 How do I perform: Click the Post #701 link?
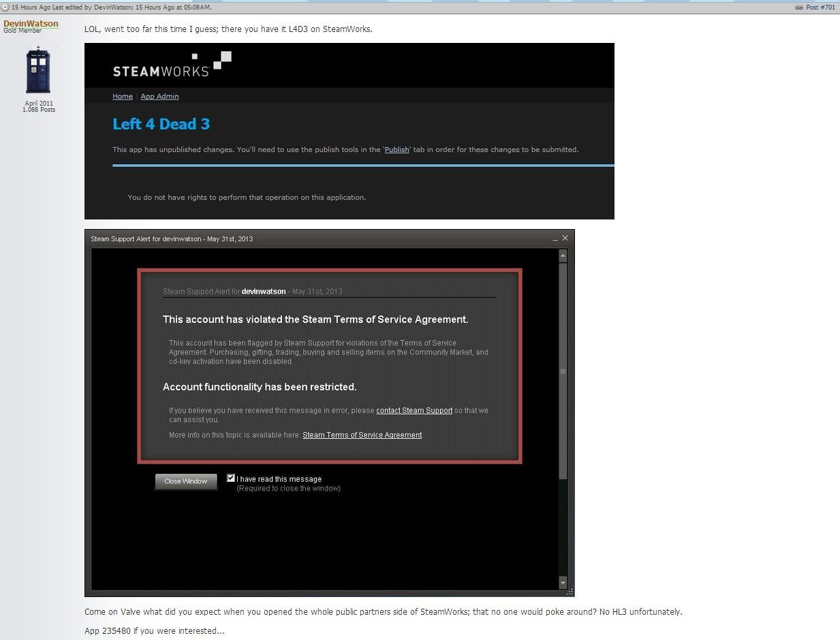tap(820, 7)
